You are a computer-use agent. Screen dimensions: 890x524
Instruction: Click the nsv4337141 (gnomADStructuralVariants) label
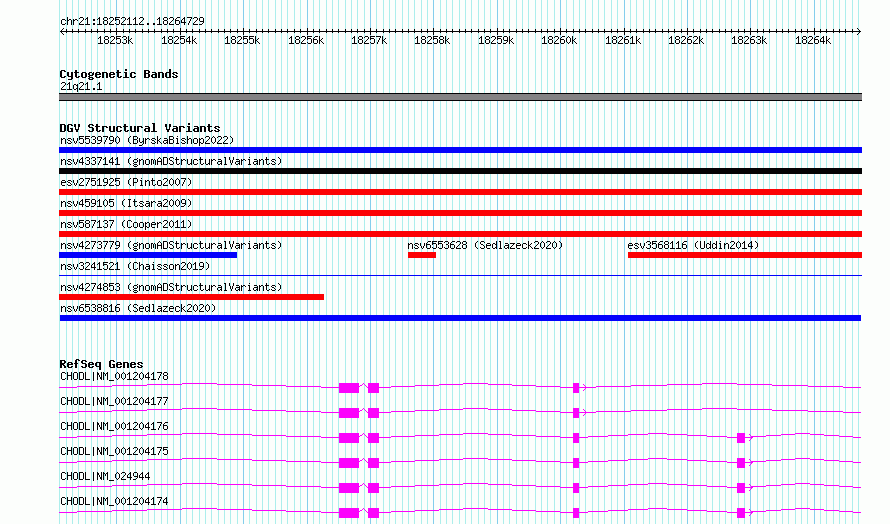click(x=171, y=161)
